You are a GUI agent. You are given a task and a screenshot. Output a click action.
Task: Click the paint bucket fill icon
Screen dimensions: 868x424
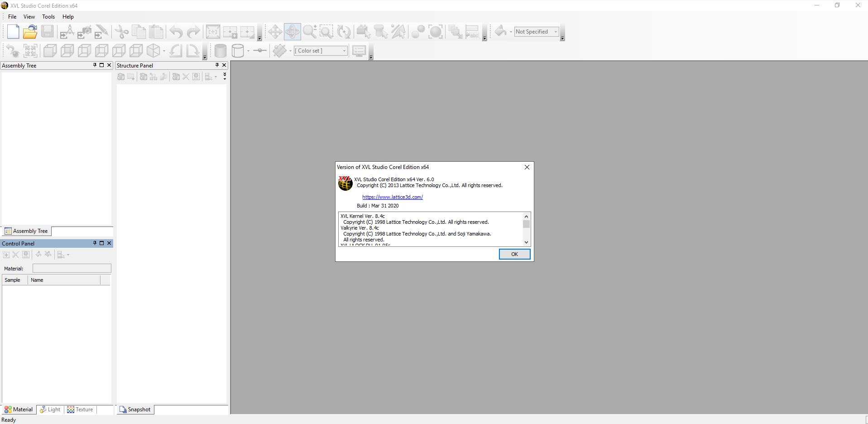[x=500, y=31]
